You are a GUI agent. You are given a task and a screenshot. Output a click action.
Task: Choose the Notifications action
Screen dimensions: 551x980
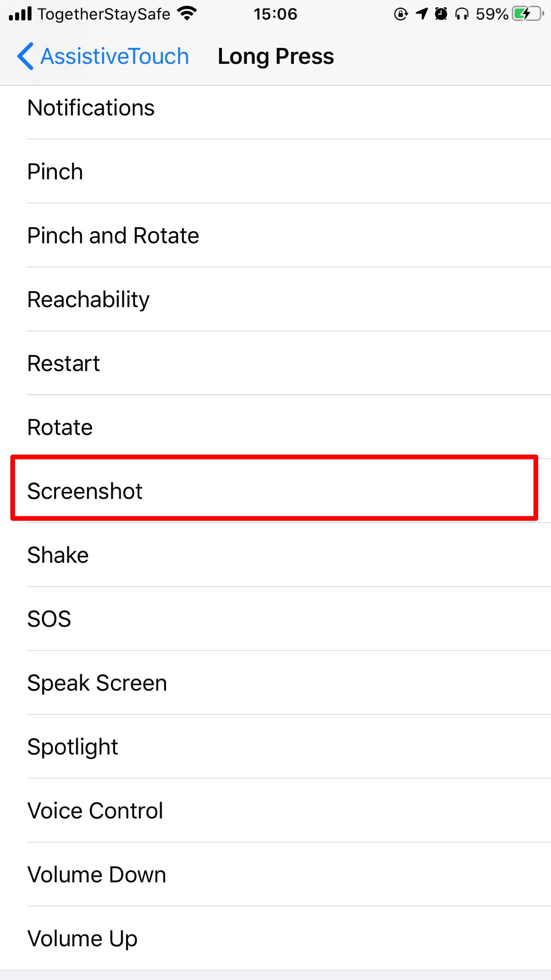click(275, 108)
